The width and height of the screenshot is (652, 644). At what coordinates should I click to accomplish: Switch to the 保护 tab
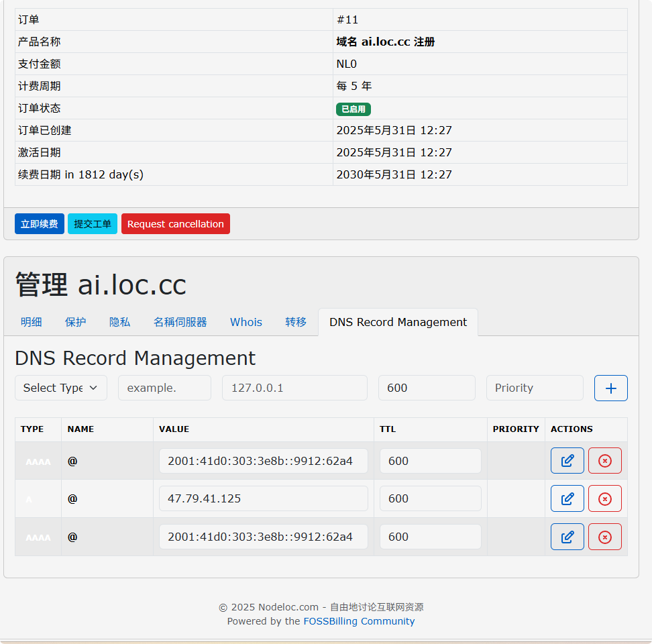[x=75, y=322]
